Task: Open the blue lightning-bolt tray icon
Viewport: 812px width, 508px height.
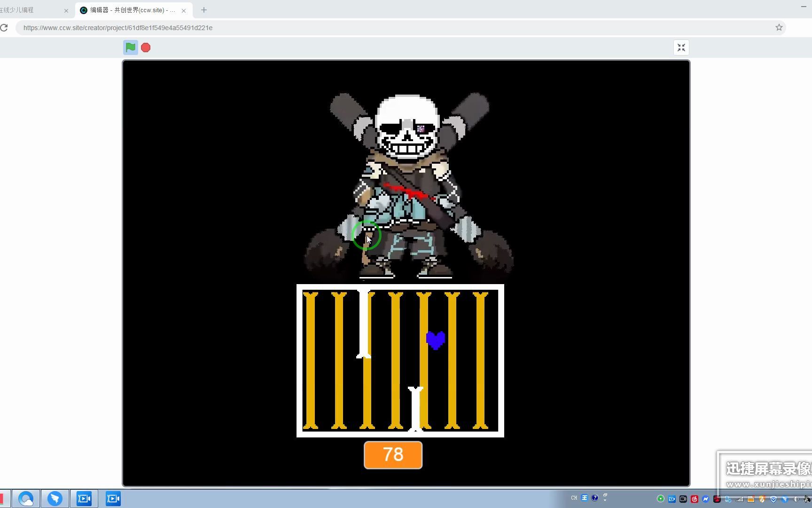Action: click(x=706, y=499)
